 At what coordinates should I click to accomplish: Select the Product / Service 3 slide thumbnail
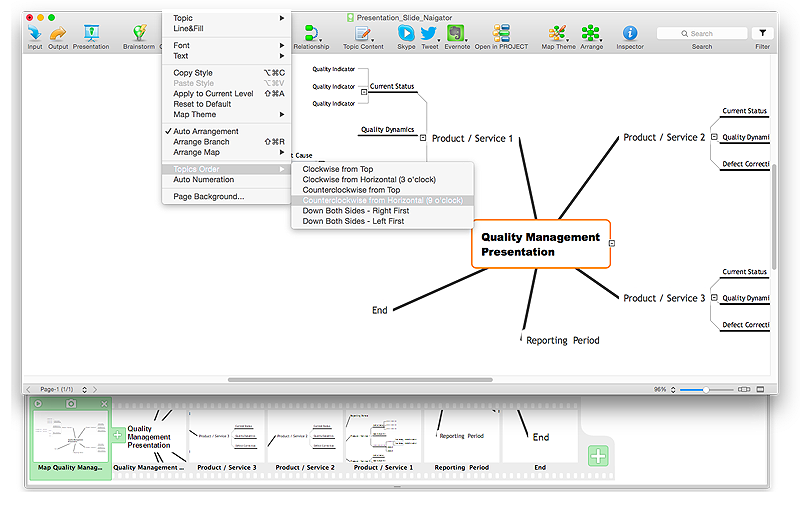[x=227, y=440]
